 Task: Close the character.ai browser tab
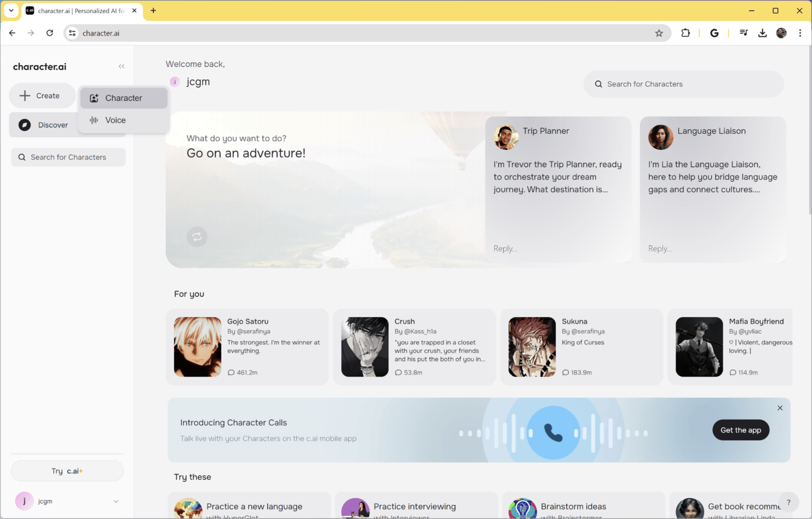pyautogui.click(x=134, y=11)
